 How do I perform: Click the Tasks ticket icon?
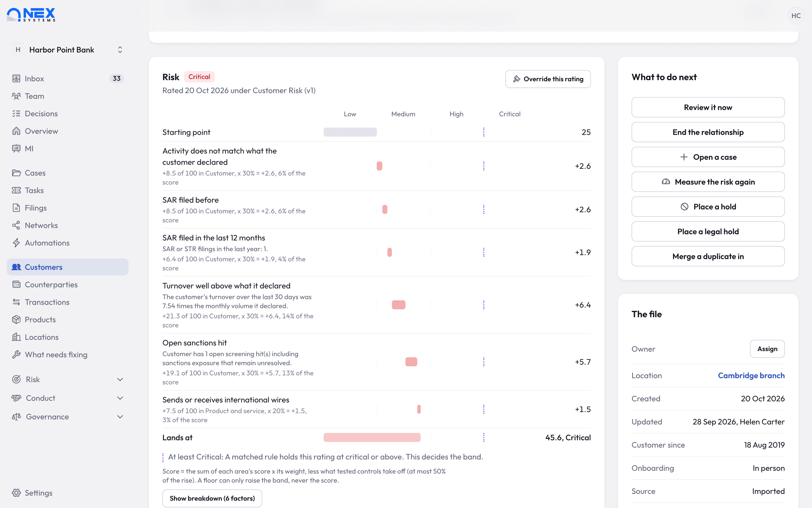point(16,190)
